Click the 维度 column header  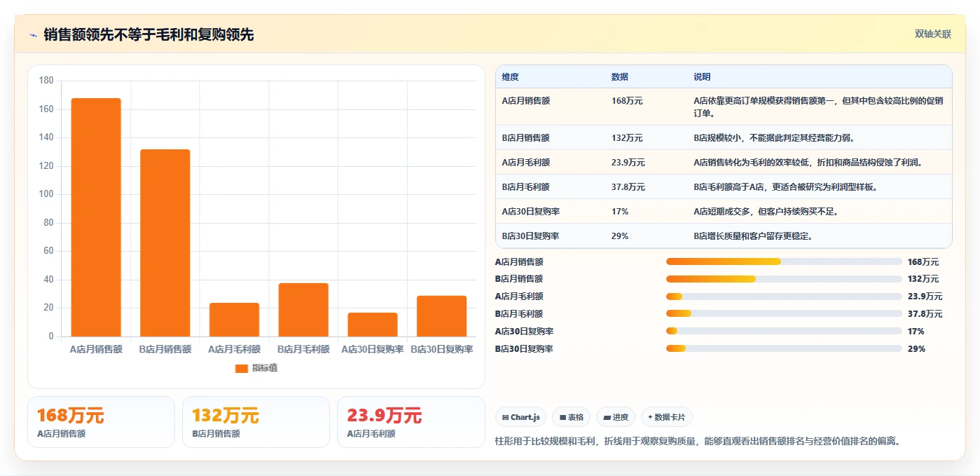click(x=511, y=77)
